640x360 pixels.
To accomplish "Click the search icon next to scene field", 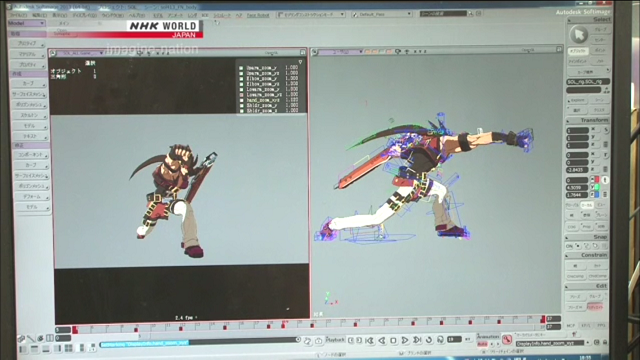I will click(x=470, y=13).
